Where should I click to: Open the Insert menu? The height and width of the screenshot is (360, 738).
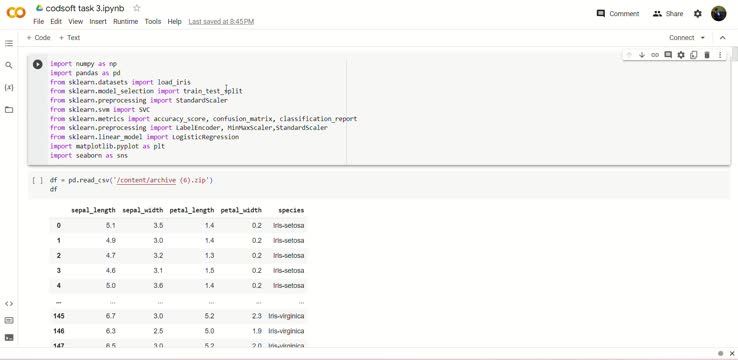pos(98,22)
